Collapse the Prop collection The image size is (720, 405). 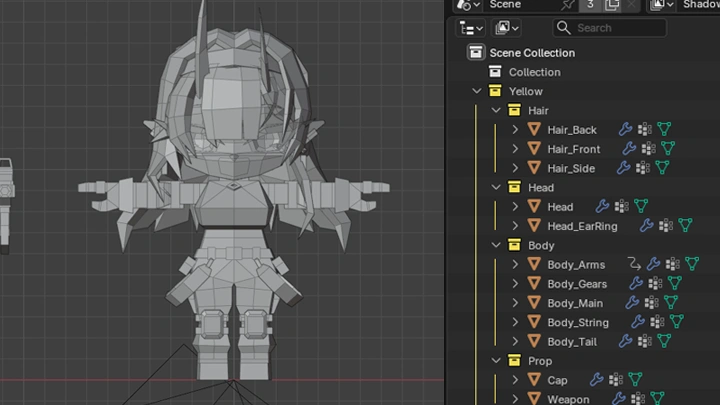click(496, 361)
